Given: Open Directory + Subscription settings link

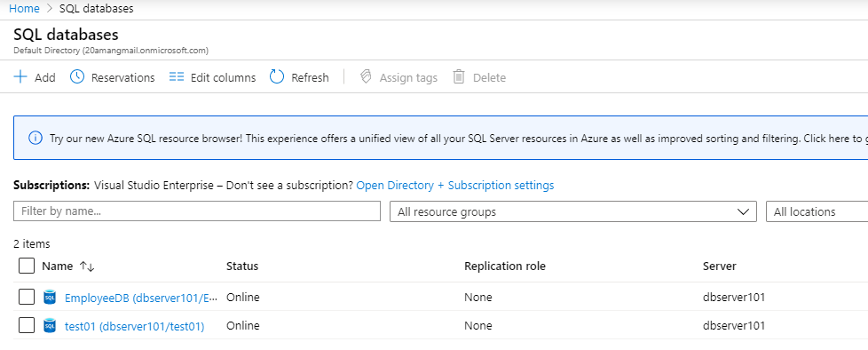Looking at the screenshot, I should point(455,186).
